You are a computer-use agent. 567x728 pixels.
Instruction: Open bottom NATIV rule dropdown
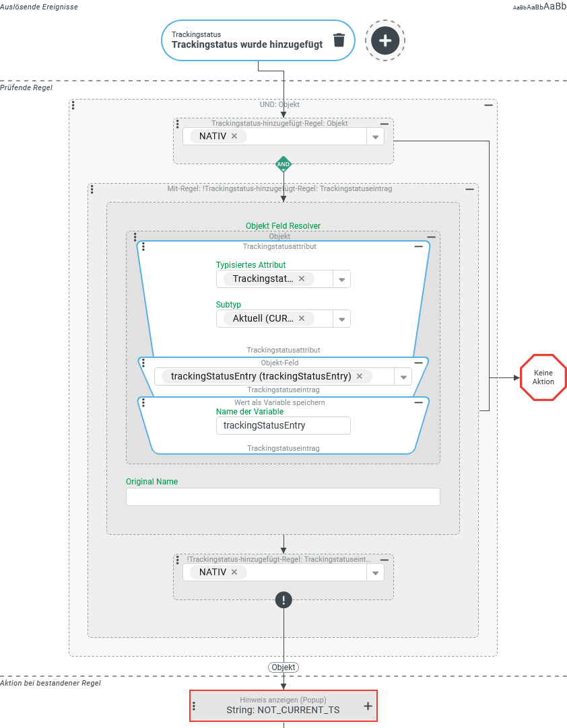pyautogui.click(x=375, y=573)
